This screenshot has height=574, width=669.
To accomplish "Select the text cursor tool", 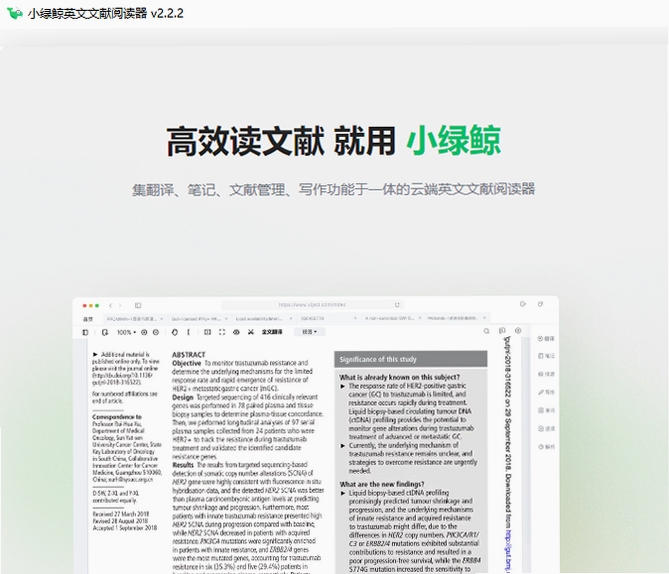I will [x=188, y=332].
